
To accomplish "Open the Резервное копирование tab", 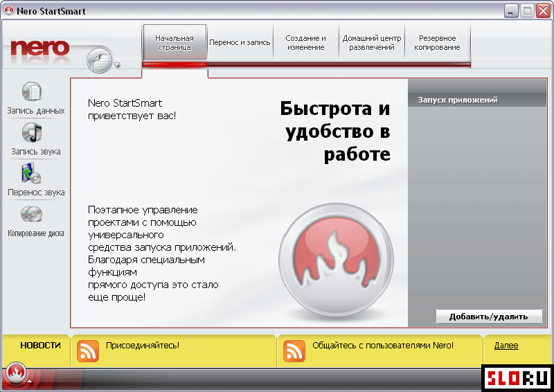I will (438, 42).
